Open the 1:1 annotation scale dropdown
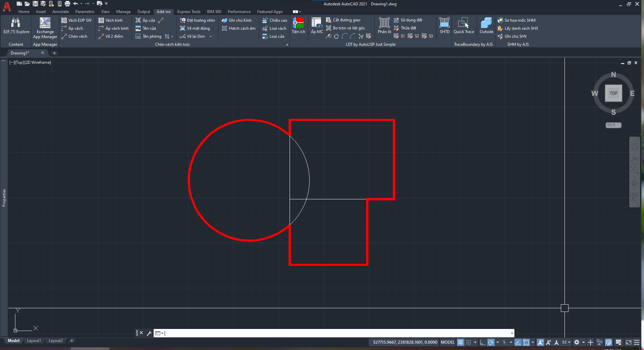Viewport: 644px width, 350px height. click(x=566, y=342)
